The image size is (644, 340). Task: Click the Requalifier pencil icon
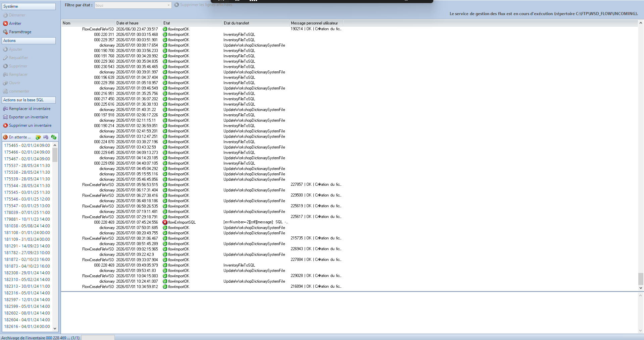click(5, 58)
